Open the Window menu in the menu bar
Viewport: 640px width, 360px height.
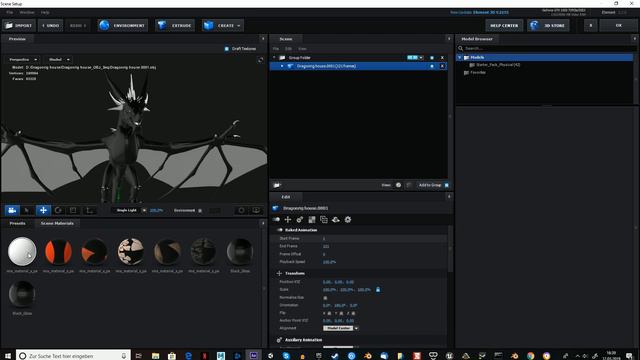click(x=27, y=13)
